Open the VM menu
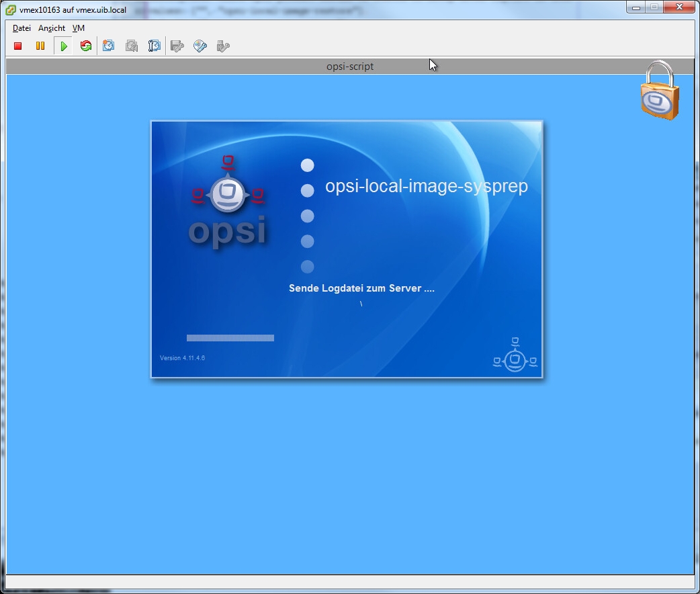 coord(78,28)
